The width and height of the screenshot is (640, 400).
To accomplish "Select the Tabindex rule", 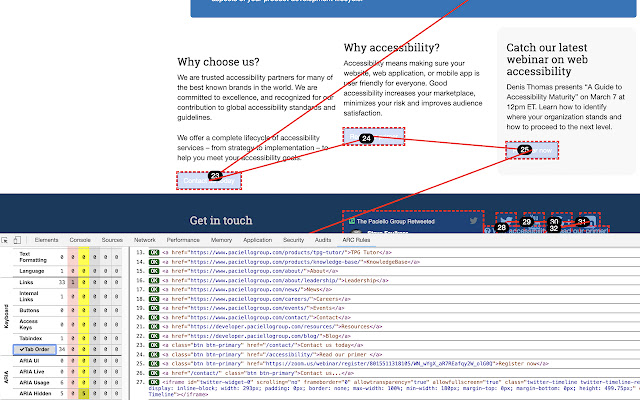I will (x=31, y=338).
